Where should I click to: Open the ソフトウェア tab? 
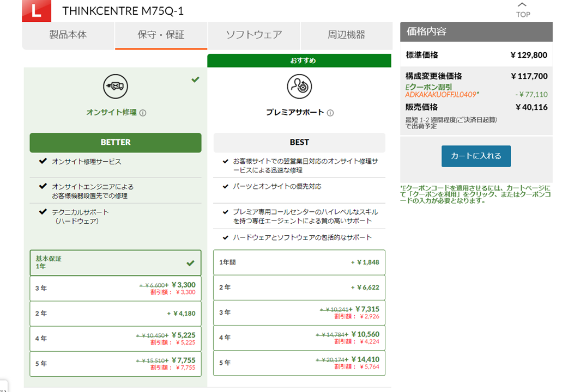pyautogui.click(x=254, y=35)
